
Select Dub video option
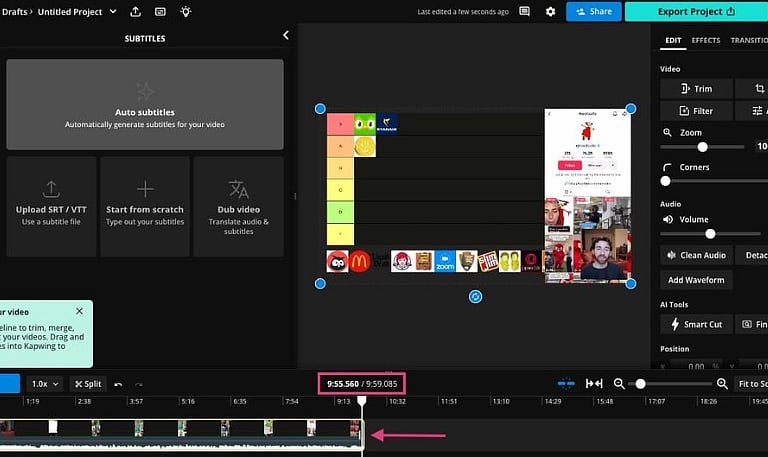[239, 206]
